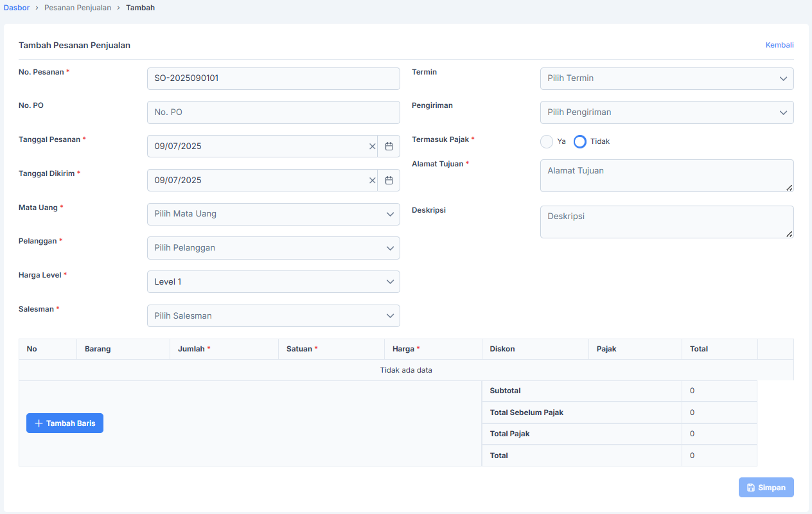
Task: Open the Tanggal Dikirim calendar picker icon
Action: 389,181
